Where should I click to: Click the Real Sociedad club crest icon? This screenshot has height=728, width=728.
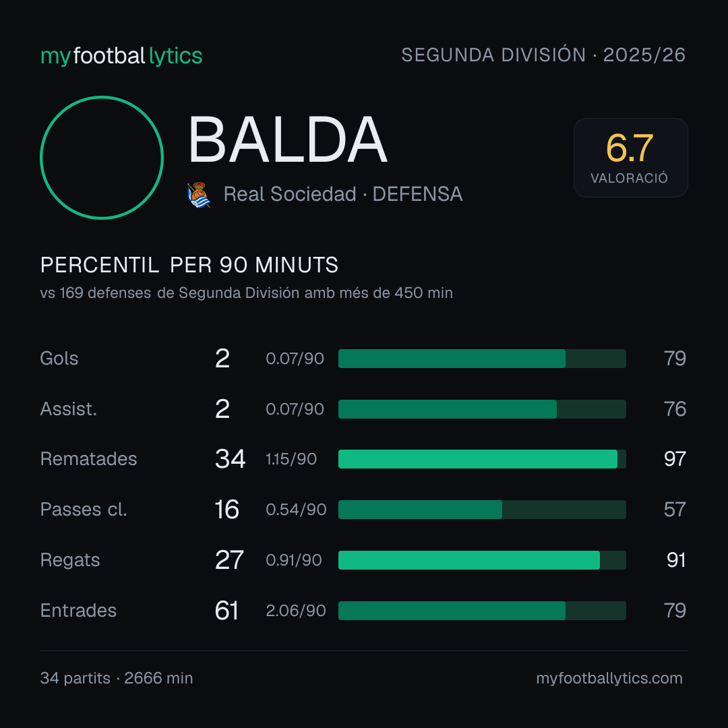199,195
